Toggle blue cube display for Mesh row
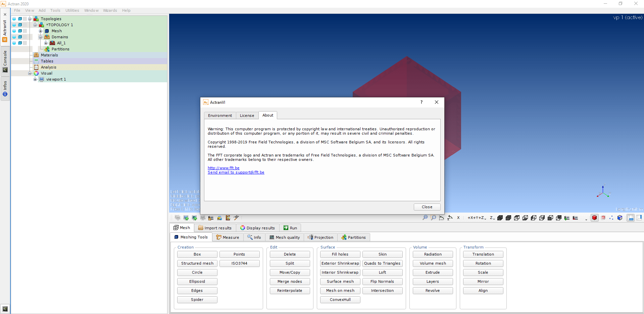This screenshot has height=314, width=644. pos(20,31)
